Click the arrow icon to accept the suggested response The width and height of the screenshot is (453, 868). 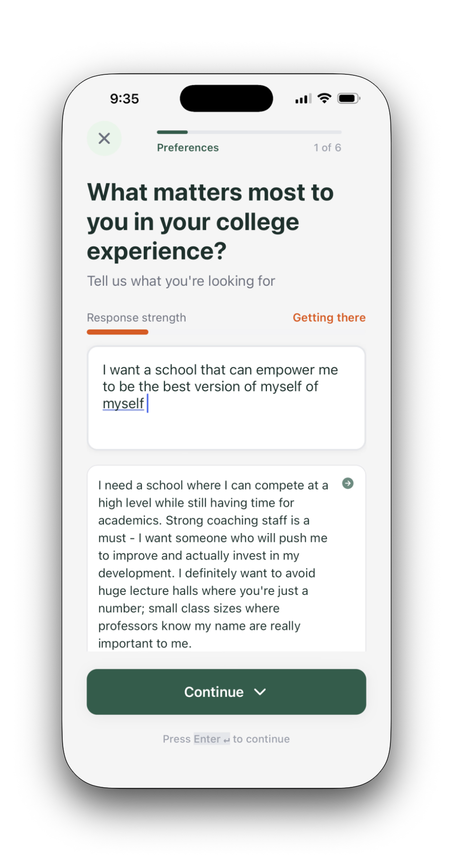click(x=348, y=484)
